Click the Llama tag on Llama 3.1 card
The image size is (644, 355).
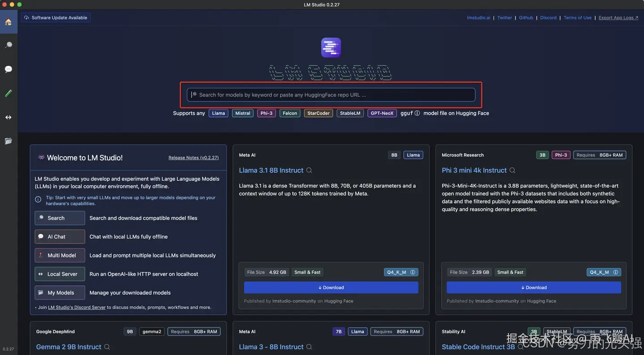click(x=413, y=155)
